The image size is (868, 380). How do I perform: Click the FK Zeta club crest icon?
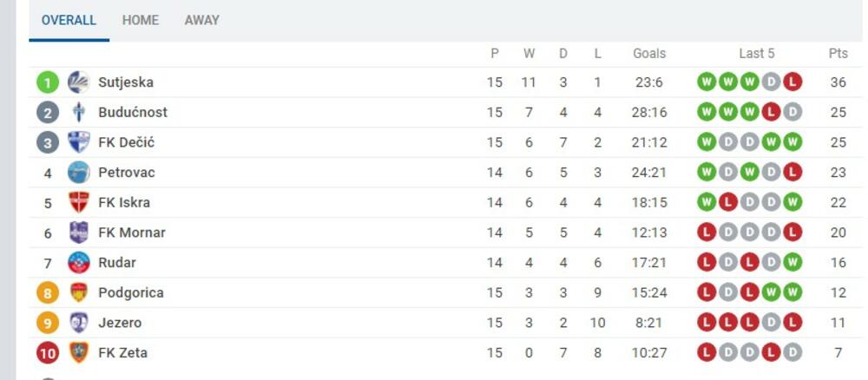tap(78, 352)
